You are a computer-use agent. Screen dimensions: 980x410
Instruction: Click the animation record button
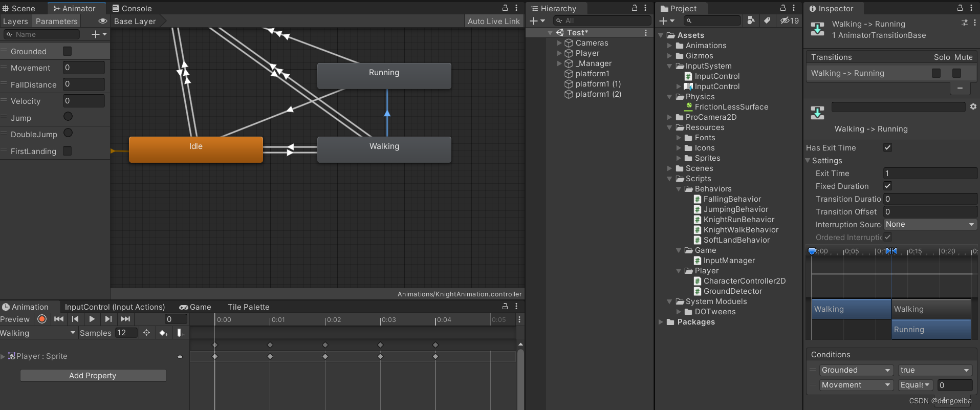click(42, 319)
